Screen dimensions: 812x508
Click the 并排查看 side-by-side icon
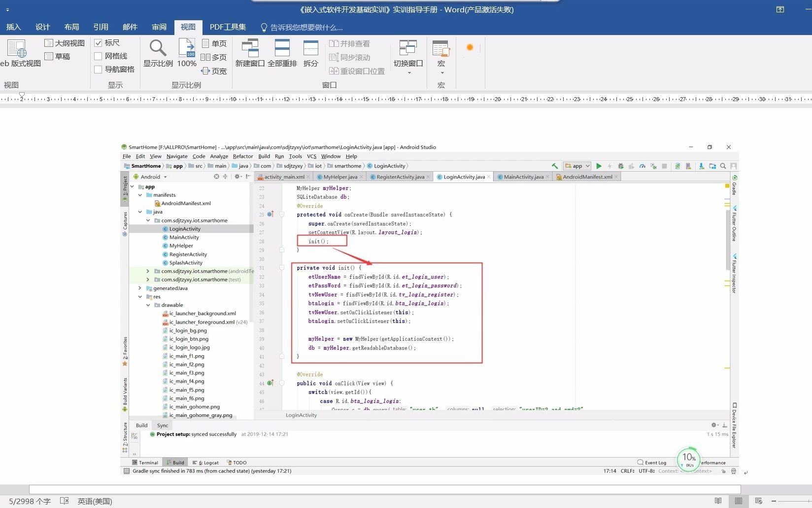pyautogui.click(x=334, y=43)
